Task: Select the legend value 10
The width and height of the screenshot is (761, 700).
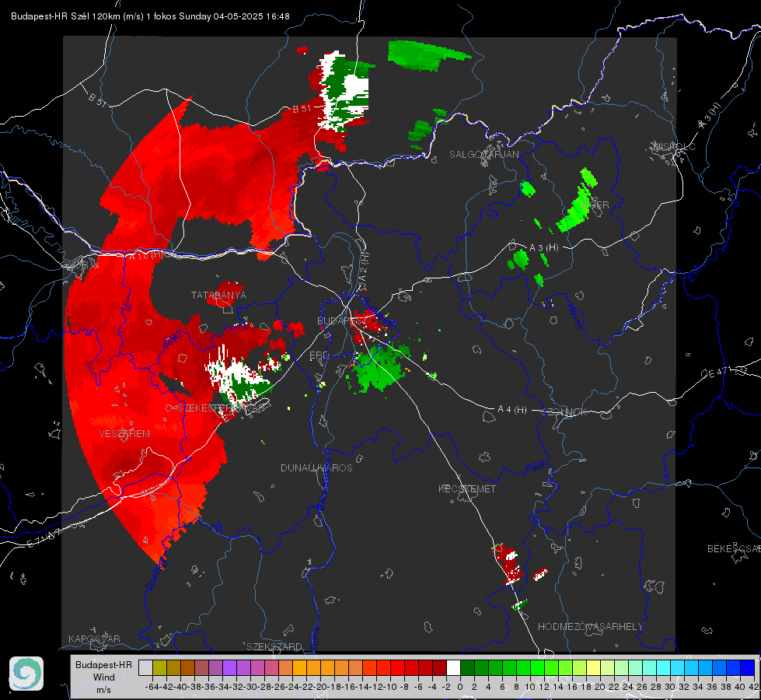Action: (530, 687)
